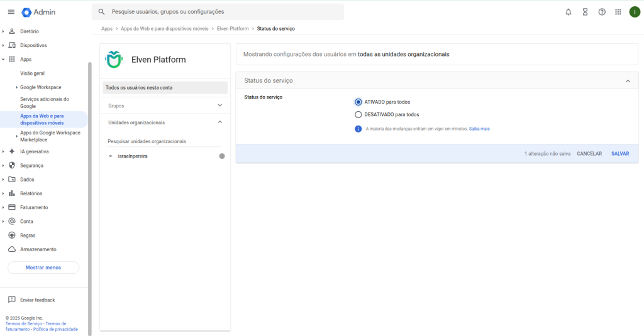
Task: Open Faturamento in the sidebar
Action: click(x=34, y=207)
